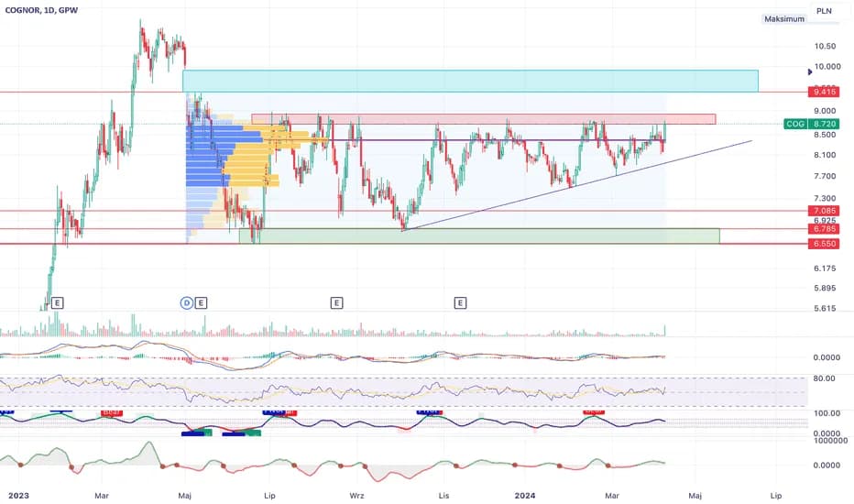
Task: Open the earnings E marker beside the dividend marker
Action: coord(202,302)
